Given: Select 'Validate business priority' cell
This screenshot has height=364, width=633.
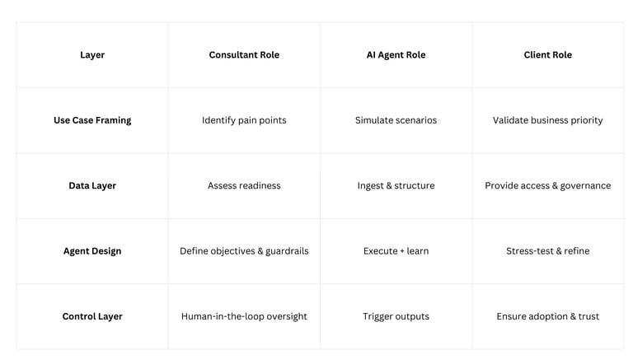Looking at the screenshot, I should (x=548, y=120).
